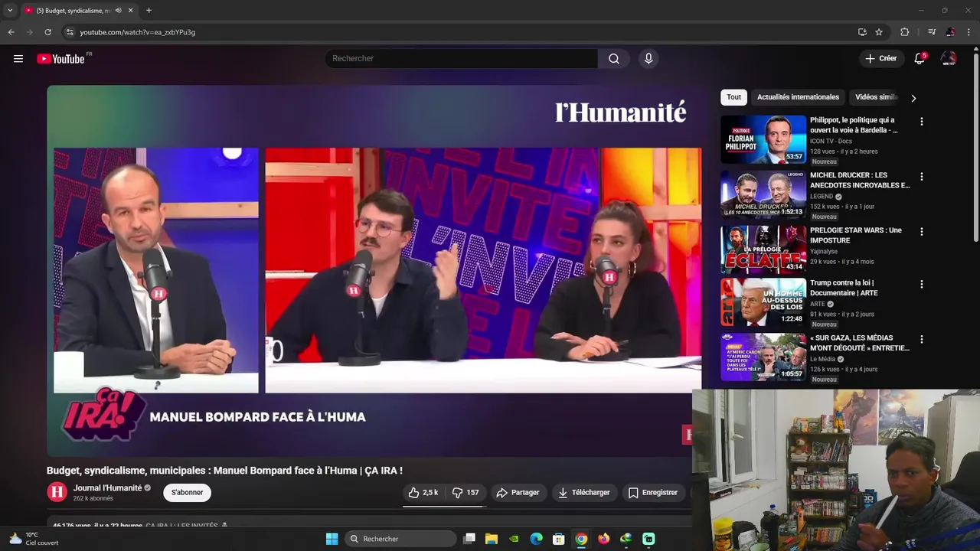Click the ICON TV - Docs channel name
This screenshot has height=551, width=980.
click(x=831, y=141)
